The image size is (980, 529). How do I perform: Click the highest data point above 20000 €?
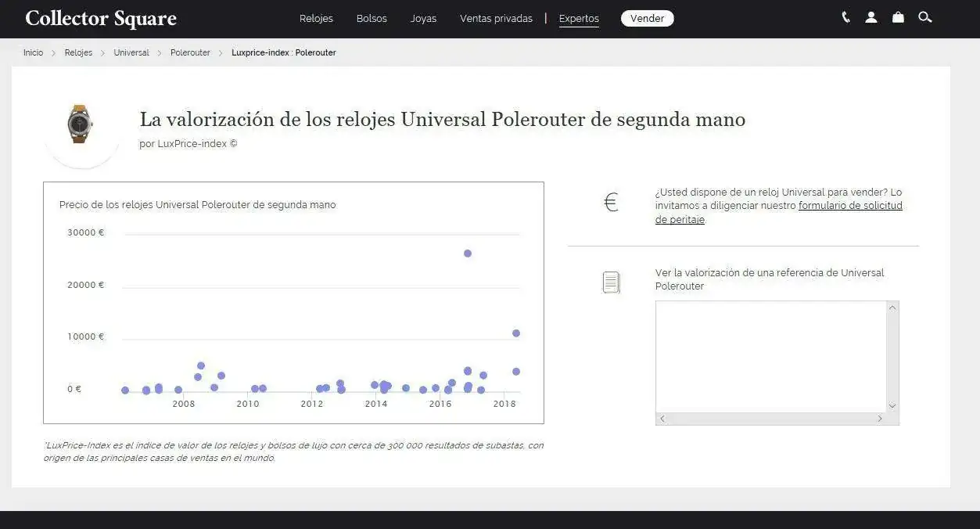[468, 254]
